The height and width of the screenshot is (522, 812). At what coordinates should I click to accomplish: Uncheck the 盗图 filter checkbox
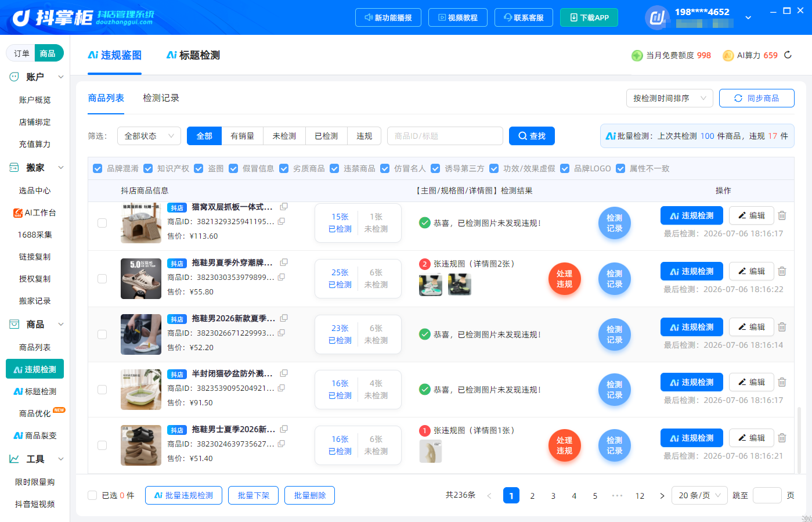coord(199,168)
